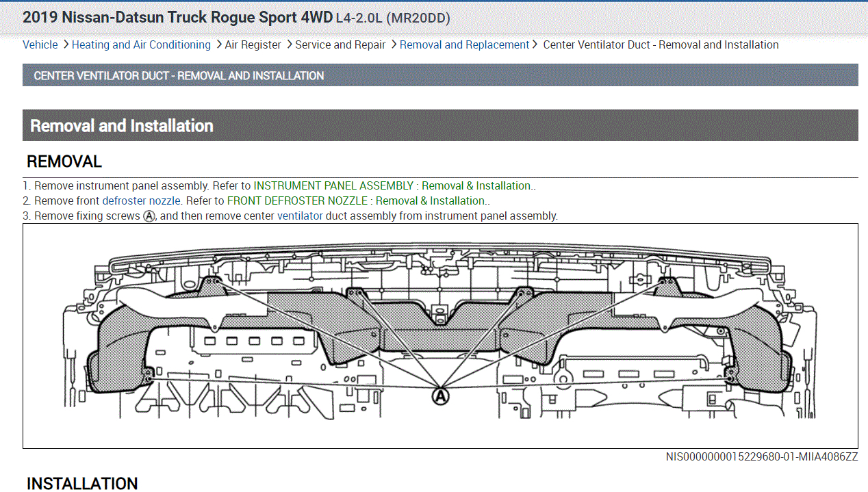Click the gray Removal and Installation header bar
Image resolution: width=868 pixels, height=492 pixels.
click(439, 125)
